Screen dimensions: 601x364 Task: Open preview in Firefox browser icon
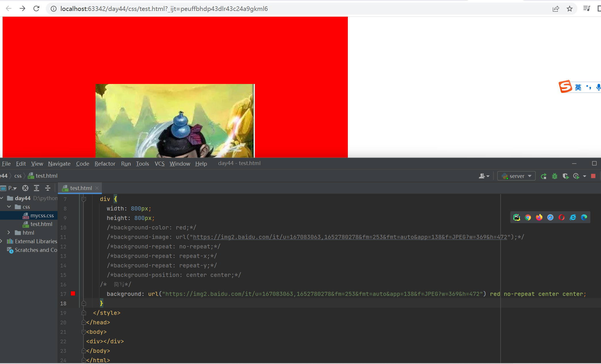point(539,217)
